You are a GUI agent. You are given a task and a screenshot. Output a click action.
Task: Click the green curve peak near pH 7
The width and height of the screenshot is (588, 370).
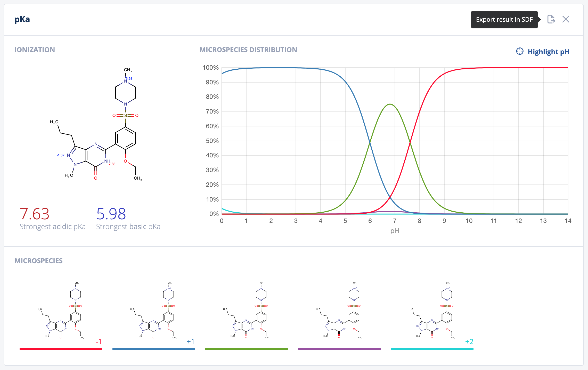[x=390, y=104]
